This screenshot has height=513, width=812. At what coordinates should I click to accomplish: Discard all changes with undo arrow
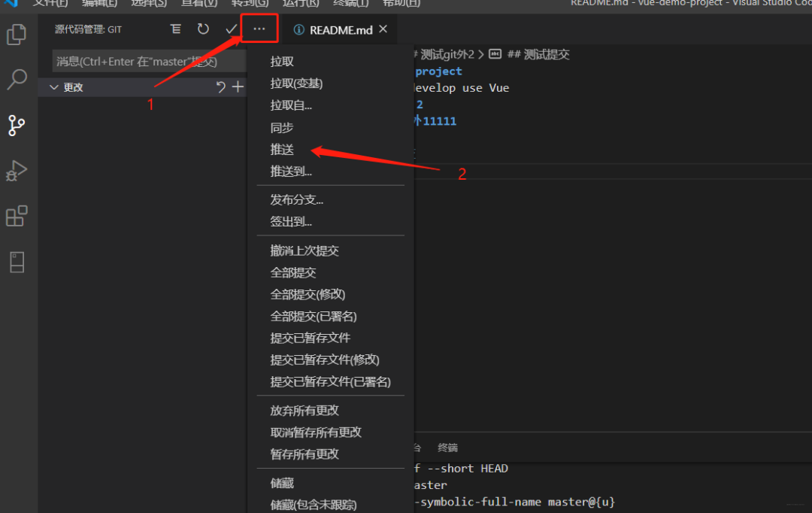pos(220,87)
